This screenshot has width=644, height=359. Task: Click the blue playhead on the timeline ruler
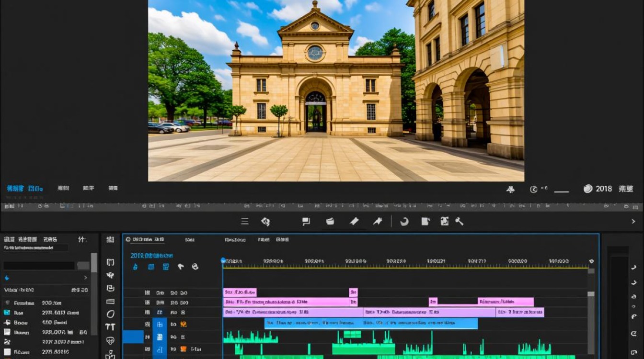pyautogui.click(x=223, y=261)
